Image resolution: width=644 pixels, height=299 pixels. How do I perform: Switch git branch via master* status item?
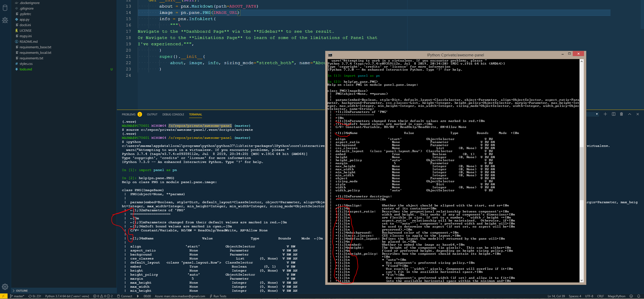17,296
